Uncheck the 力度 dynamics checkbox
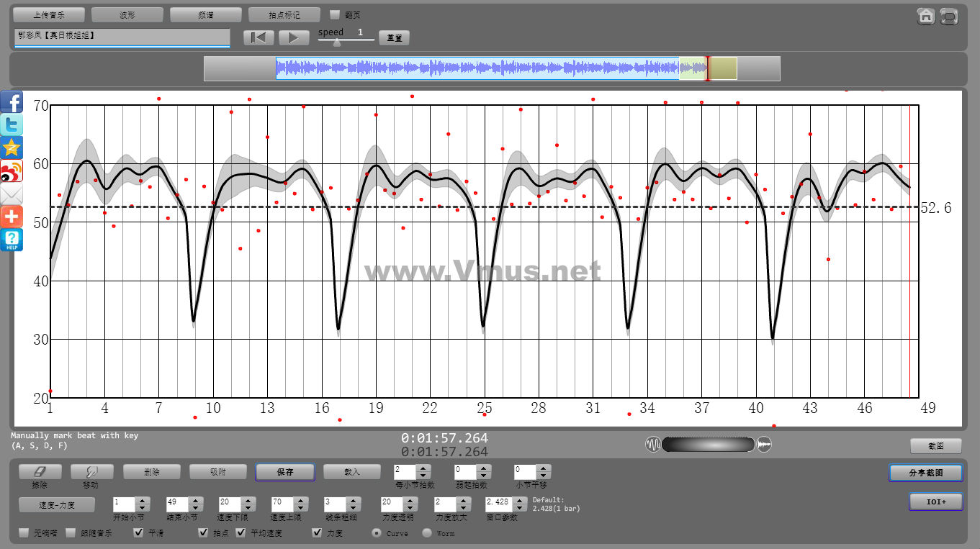The height and width of the screenshot is (549, 980). coord(317,533)
